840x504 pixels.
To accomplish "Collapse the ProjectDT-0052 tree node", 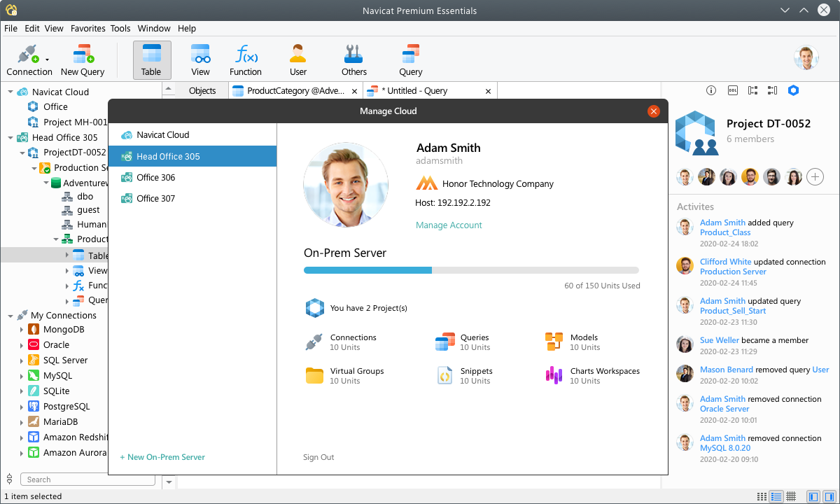I will tap(22, 153).
